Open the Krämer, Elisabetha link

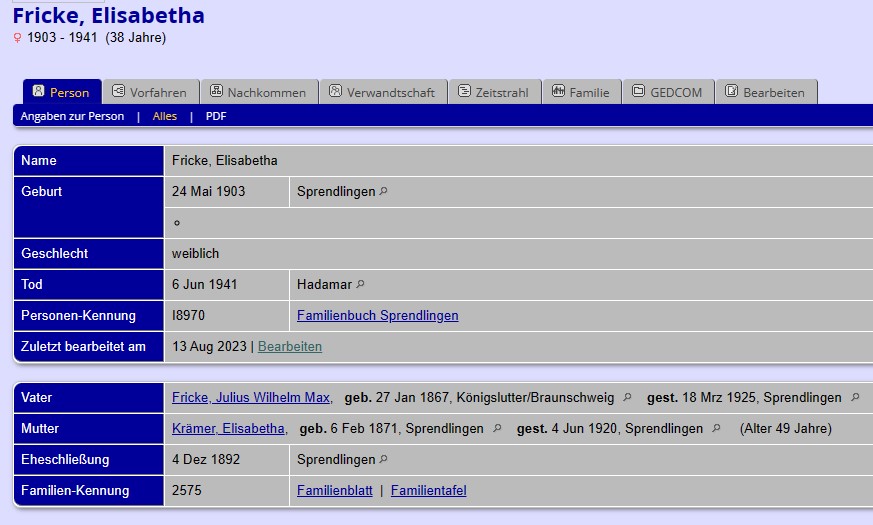228,429
